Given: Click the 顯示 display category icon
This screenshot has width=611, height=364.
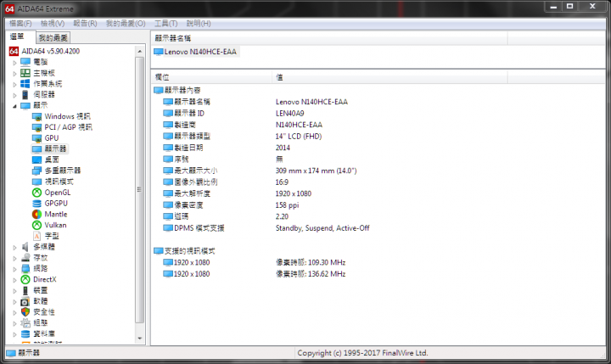Looking at the screenshot, I should click(x=25, y=105).
